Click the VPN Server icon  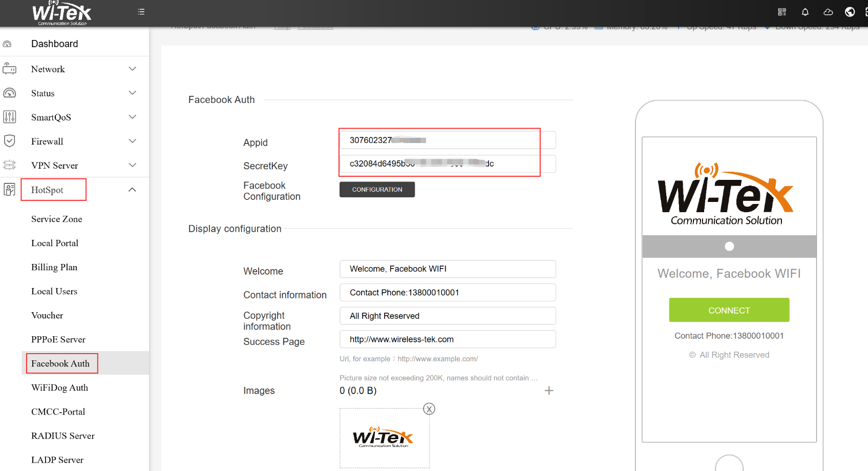[x=9, y=165]
